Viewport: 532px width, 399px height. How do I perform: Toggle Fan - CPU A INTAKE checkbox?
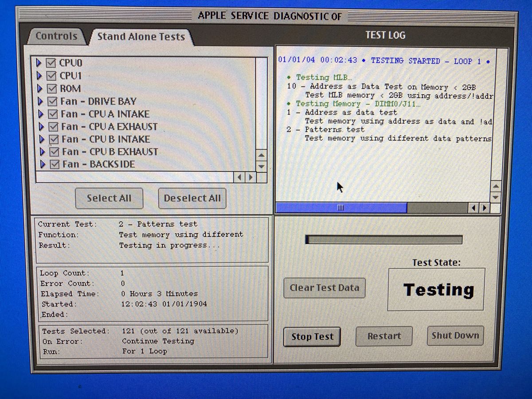click(54, 114)
